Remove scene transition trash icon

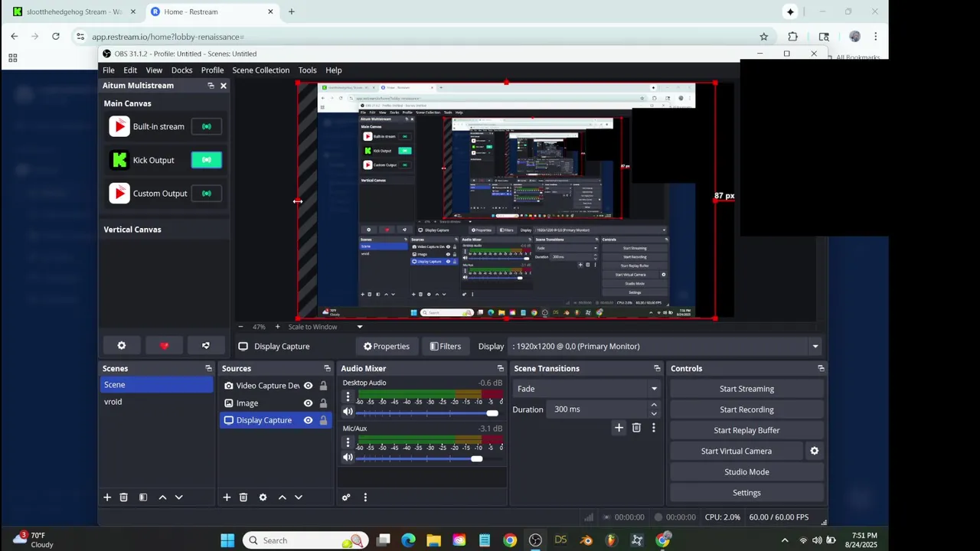click(636, 428)
